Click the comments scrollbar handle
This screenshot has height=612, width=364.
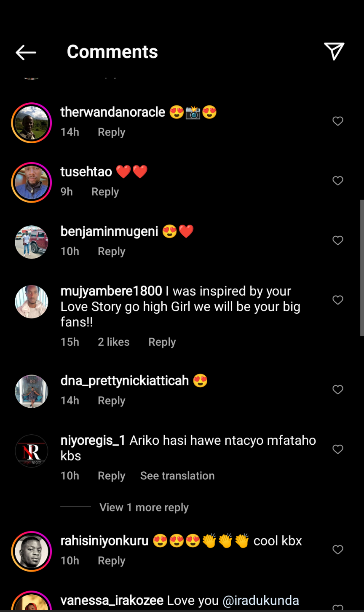(361, 267)
